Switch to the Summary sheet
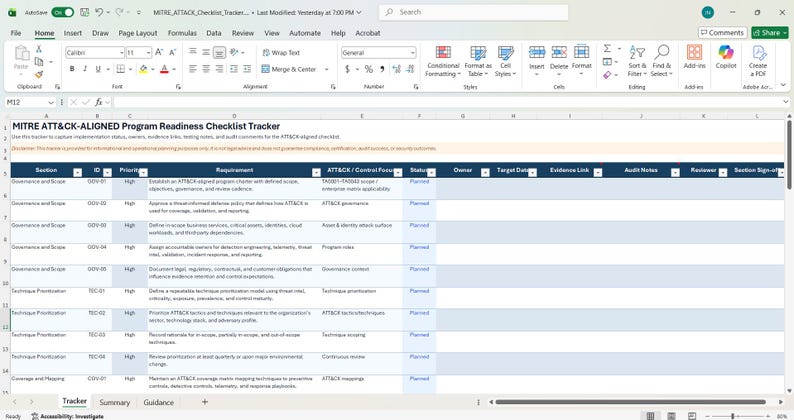 [x=114, y=402]
